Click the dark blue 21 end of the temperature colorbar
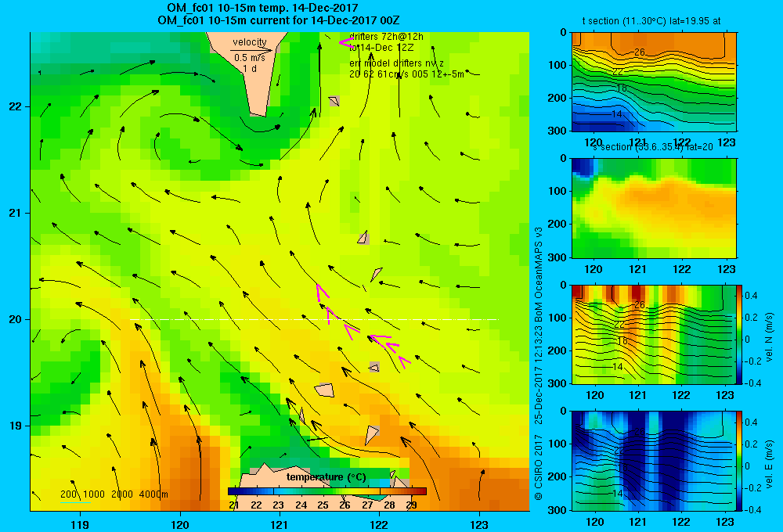This screenshot has height=532, width=783. (x=233, y=491)
